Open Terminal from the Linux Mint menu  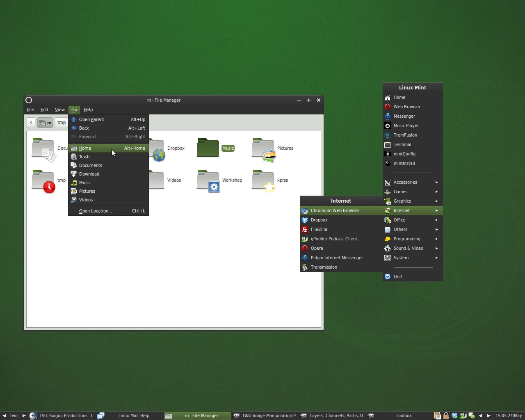tap(413, 144)
